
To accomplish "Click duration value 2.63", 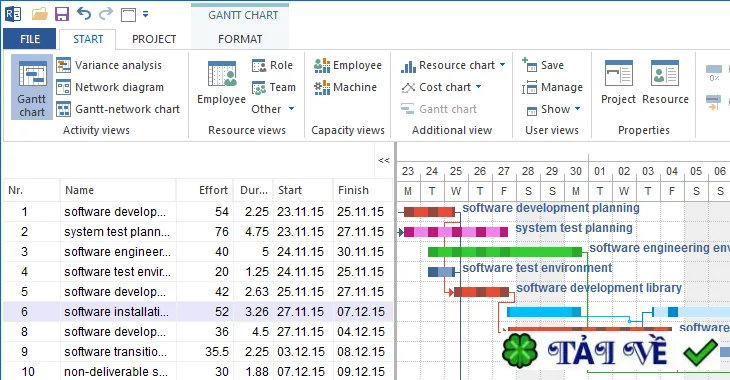I will 257,292.
